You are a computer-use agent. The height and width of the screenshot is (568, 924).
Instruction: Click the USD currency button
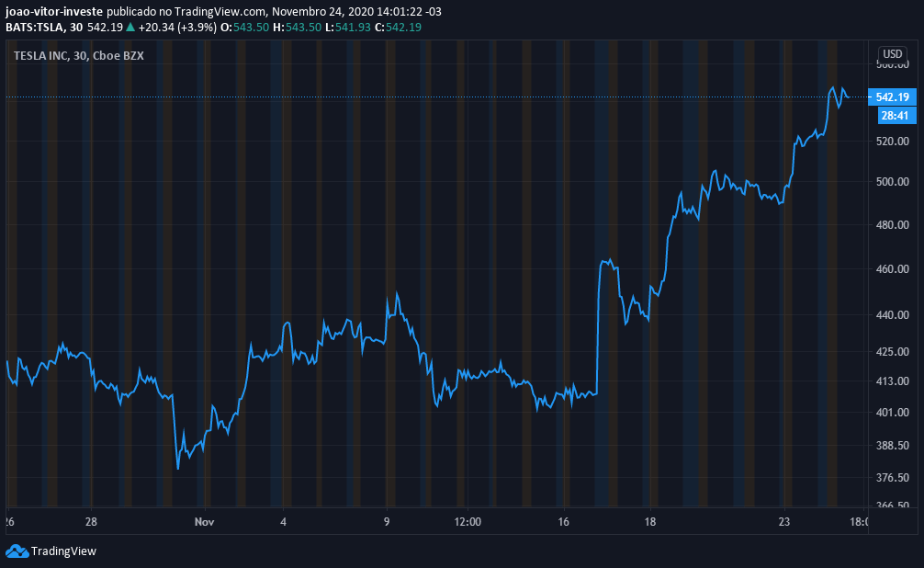(892, 54)
